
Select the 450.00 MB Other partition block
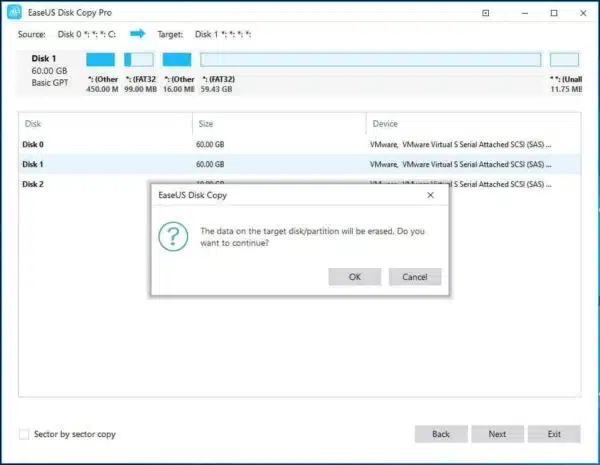pos(101,60)
